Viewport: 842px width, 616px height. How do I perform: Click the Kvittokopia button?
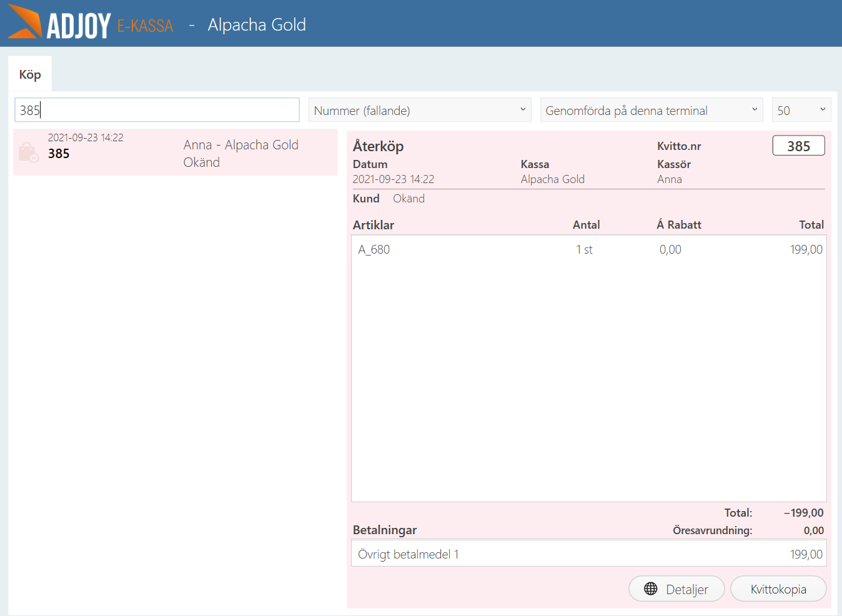pos(778,589)
